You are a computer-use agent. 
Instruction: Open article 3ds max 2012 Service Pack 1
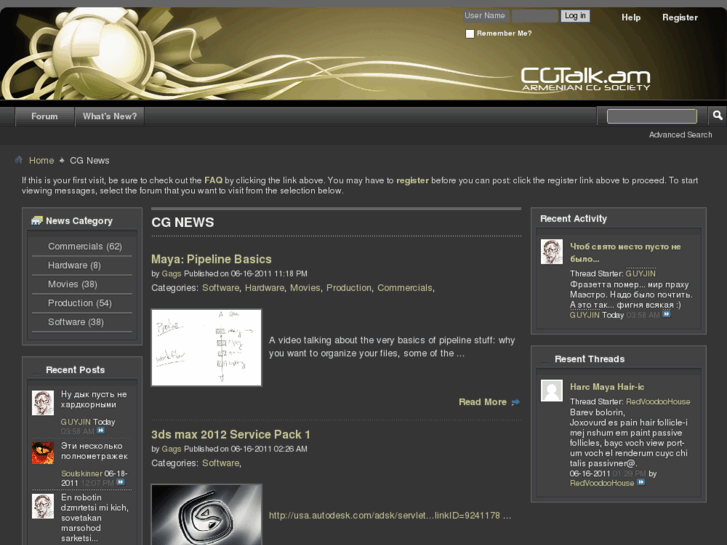click(230, 435)
